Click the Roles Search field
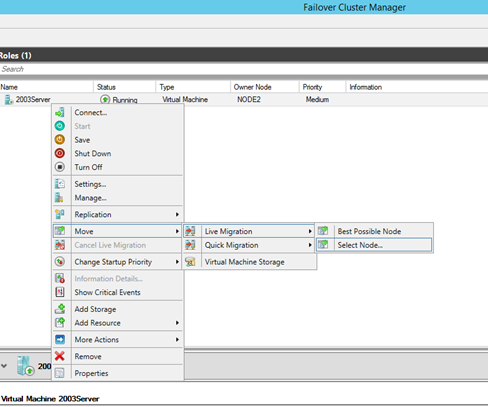This screenshot has width=488, height=407. [x=244, y=69]
